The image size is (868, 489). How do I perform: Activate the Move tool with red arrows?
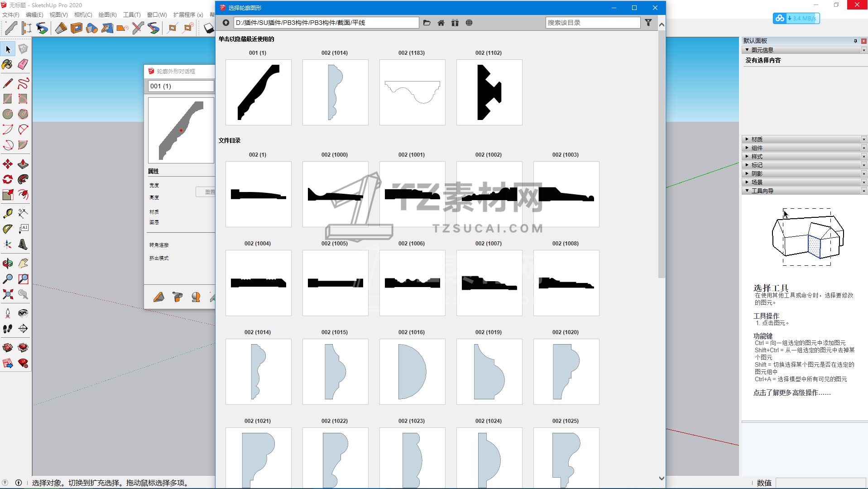pyautogui.click(x=8, y=164)
